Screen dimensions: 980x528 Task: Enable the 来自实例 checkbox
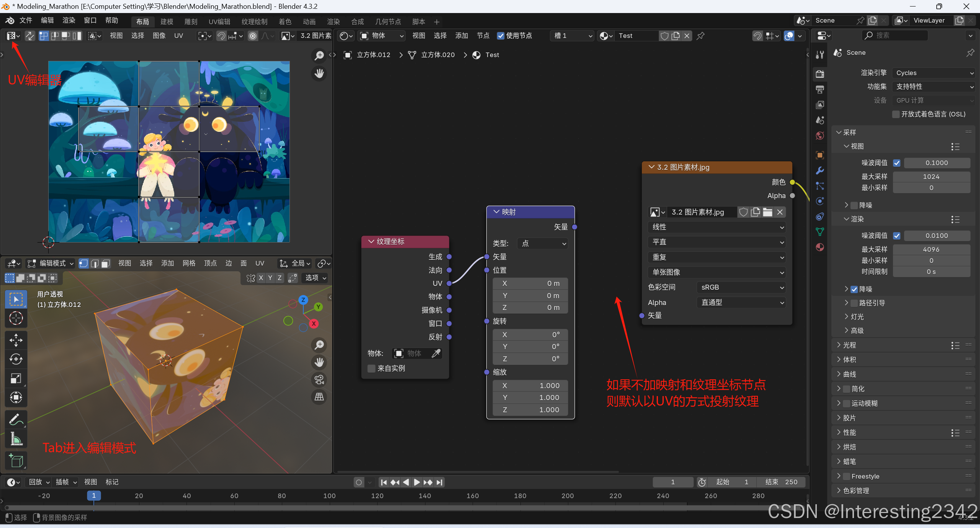click(x=371, y=368)
